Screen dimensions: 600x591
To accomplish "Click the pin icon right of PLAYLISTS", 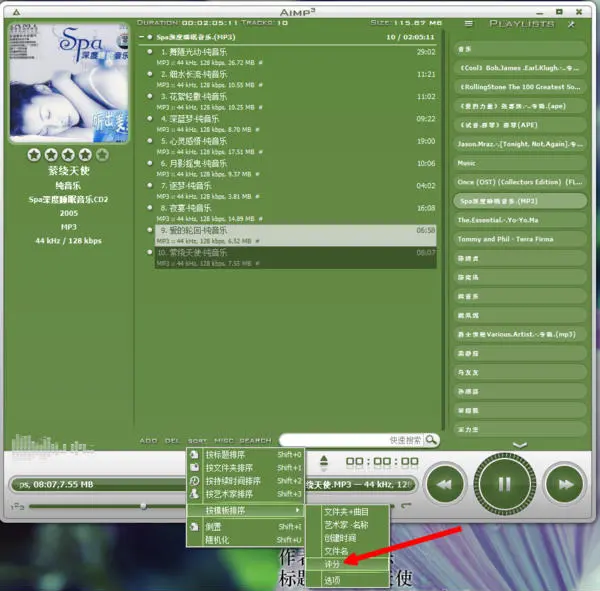I will pyautogui.click(x=571, y=24).
